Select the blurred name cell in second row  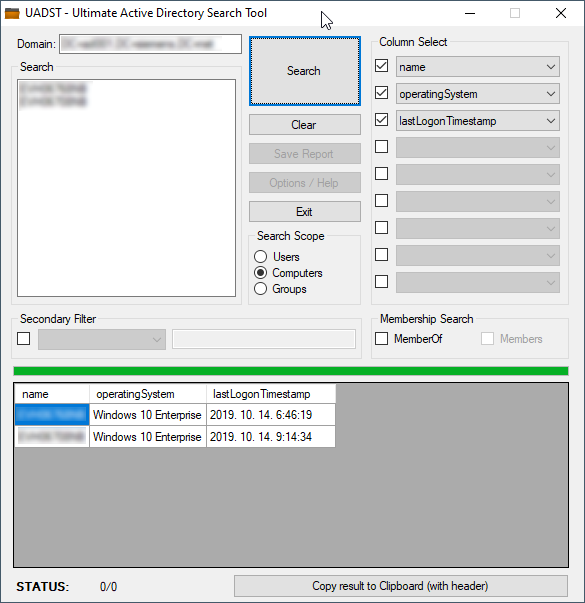52,436
